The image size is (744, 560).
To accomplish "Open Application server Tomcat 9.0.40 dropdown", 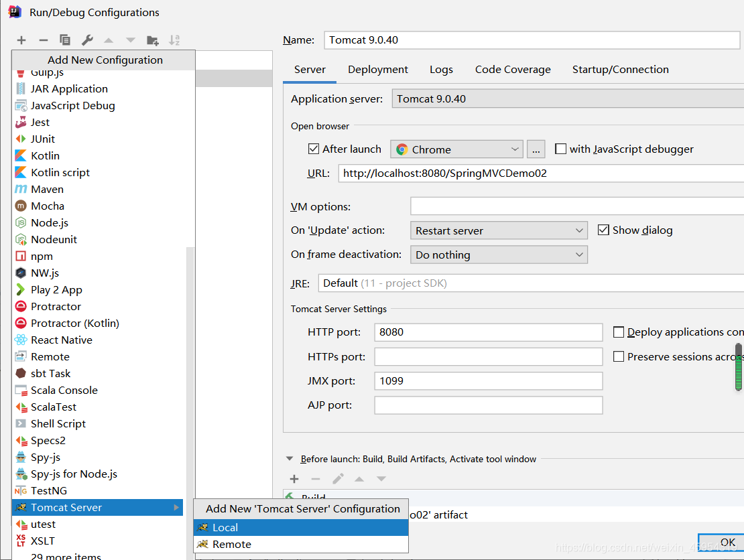I will point(568,98).
